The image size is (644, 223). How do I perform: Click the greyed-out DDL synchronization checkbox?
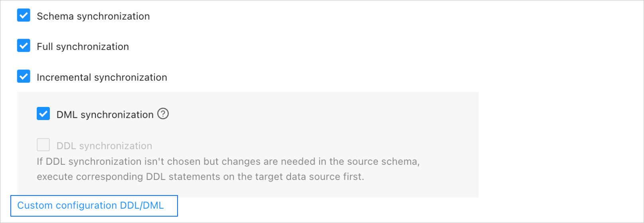(43, 145)
